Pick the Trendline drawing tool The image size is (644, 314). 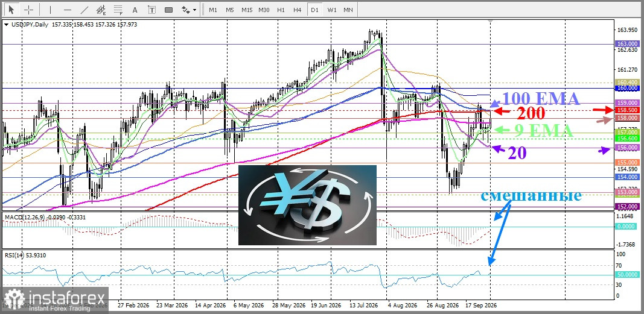coord(84,10)
